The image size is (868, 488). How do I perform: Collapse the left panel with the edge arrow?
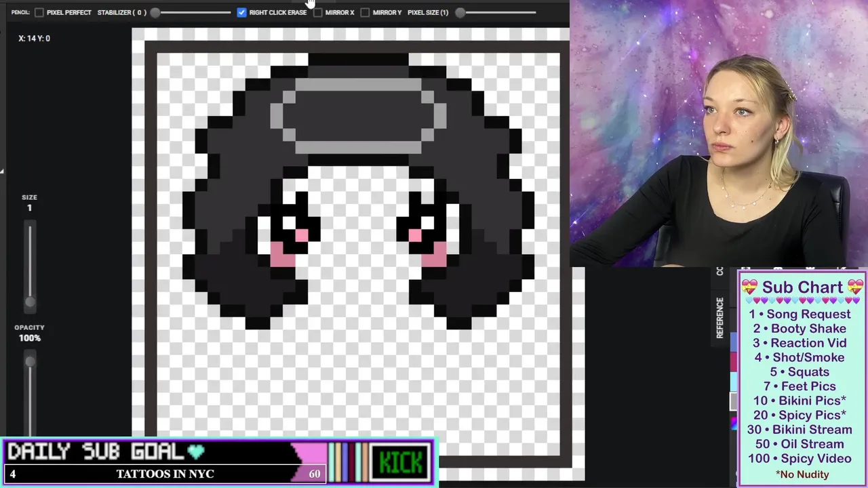point(2,171)
